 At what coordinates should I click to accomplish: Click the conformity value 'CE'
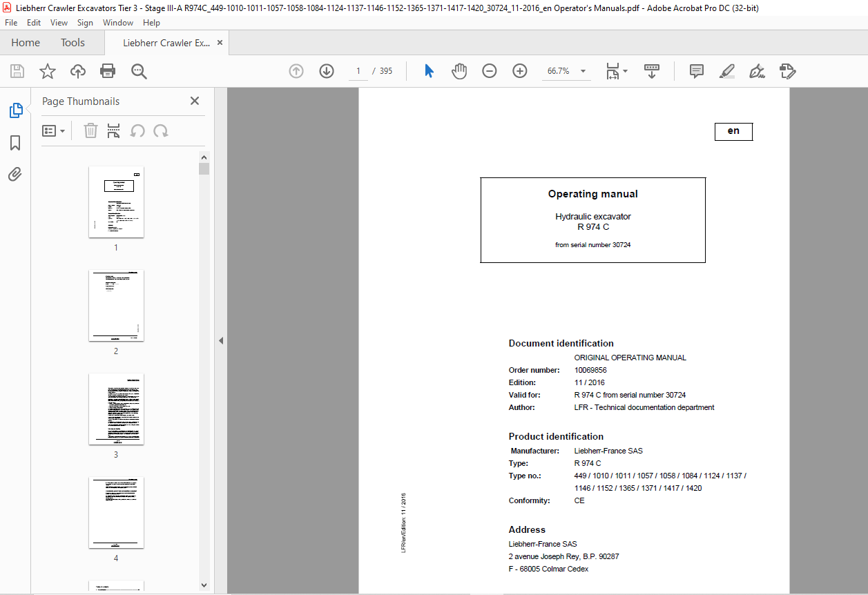(x=579, y=500)
